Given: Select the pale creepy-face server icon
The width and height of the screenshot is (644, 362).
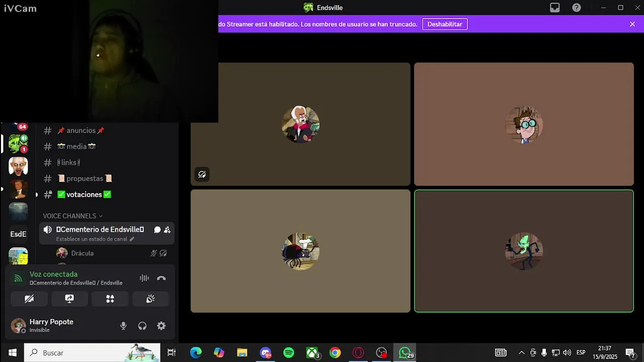Looking at the screenshot, I should (x=18, y=166).
